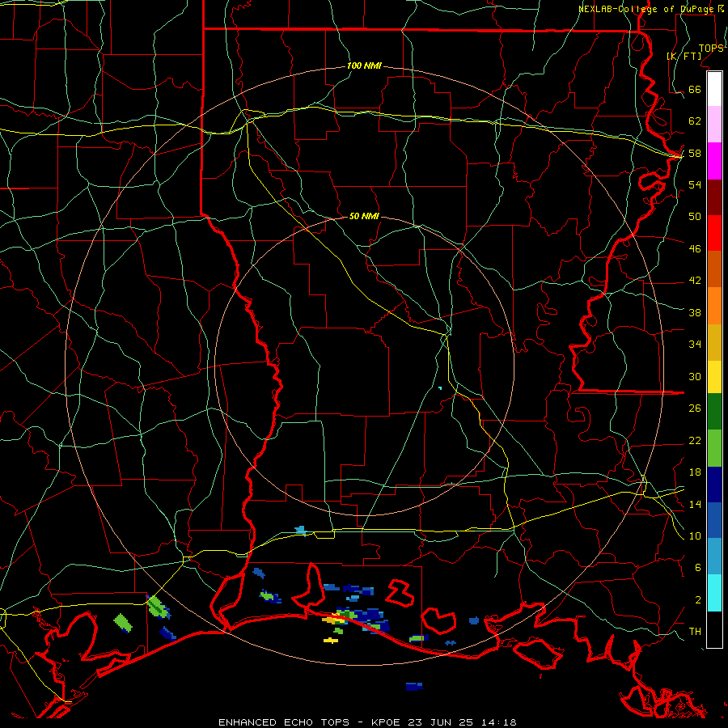Click the legend value "14"

tap(695, 504)
